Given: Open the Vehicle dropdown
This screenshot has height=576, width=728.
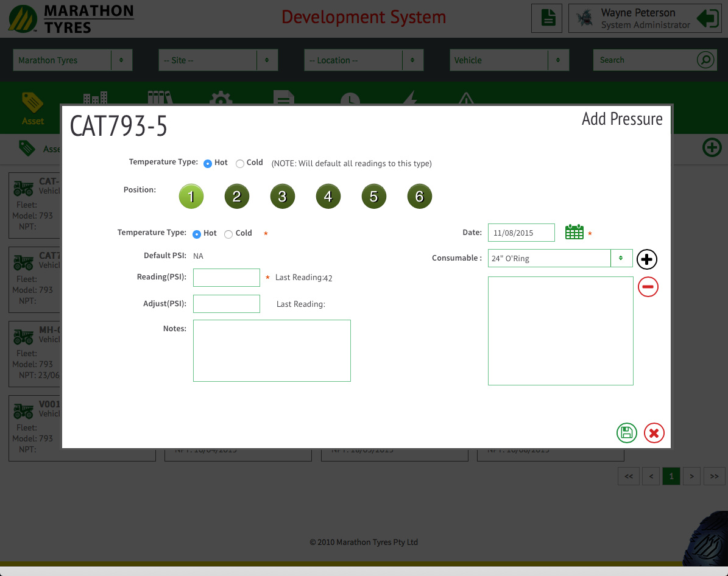Looking at the screenshot, I should pos(509,60).
